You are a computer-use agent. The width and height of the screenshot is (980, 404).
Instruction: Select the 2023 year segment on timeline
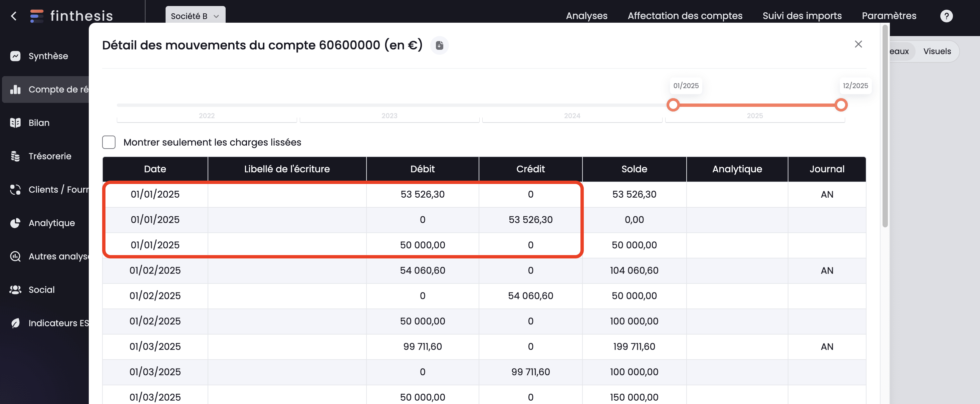tap(389, 116)
